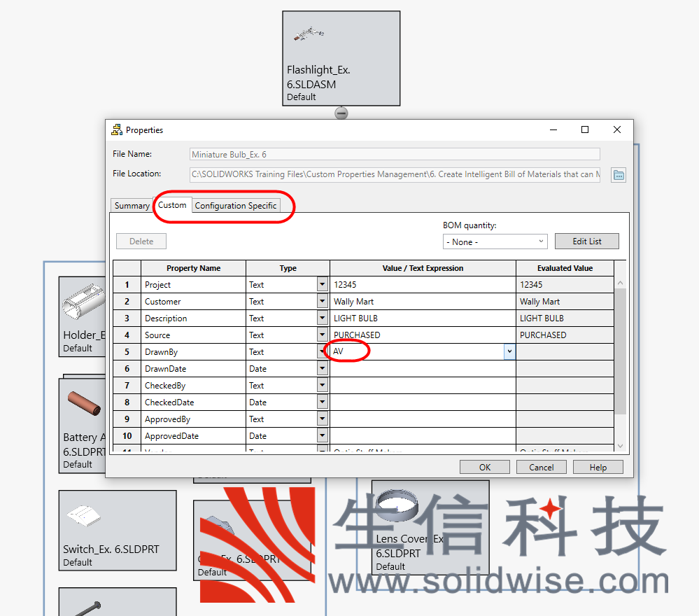The image size is (699, 616).
Task: Click the browse folder icon beside File Location
Action: click(x=619, y=175)
